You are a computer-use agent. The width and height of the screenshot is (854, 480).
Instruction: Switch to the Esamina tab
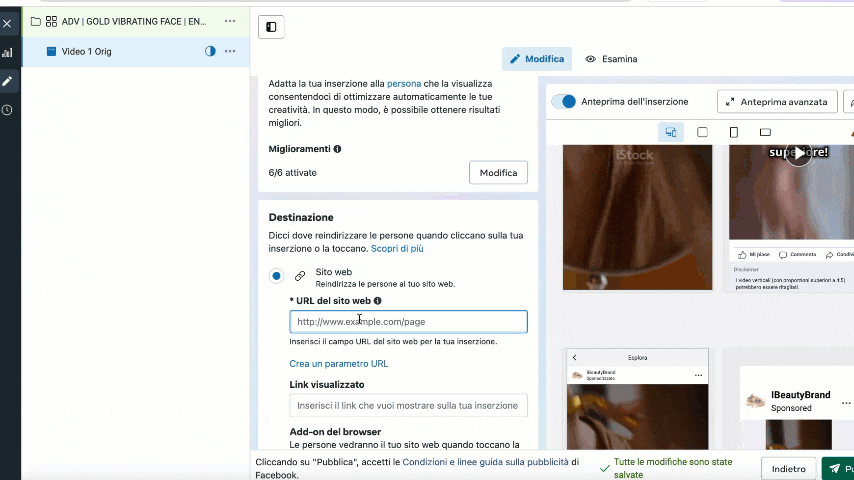(611, 59)
